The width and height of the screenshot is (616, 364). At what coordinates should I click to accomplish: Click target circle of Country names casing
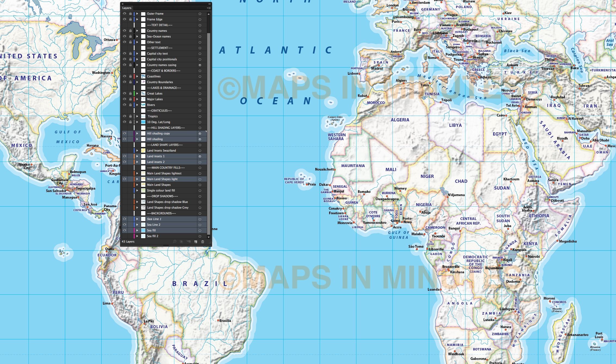[200, 65]
